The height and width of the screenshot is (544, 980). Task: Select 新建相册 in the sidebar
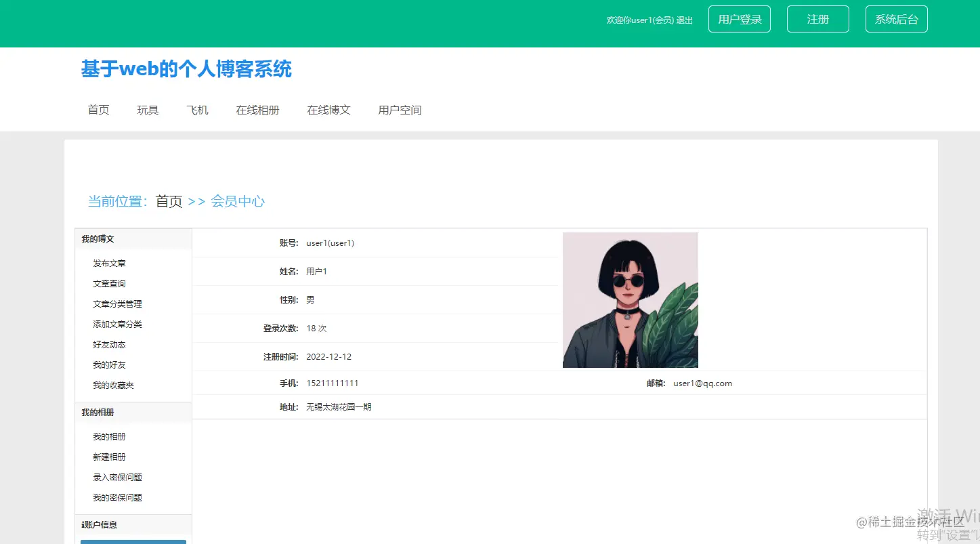[x=110, y=457]
